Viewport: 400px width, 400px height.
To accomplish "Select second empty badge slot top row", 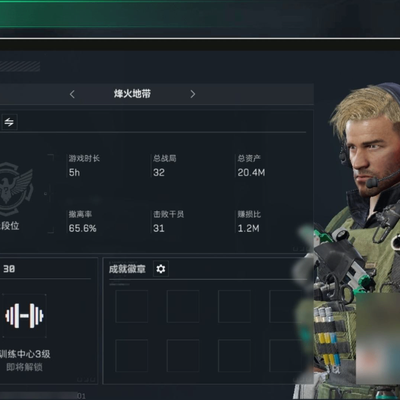I will point(183,306).
